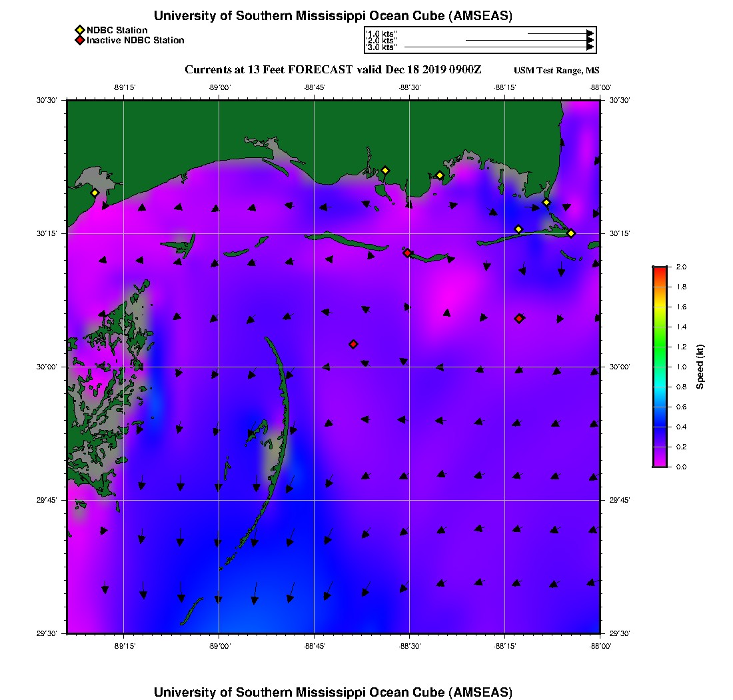Click the top Ocean Cube (AMSEAS) title

click(333, 15)
